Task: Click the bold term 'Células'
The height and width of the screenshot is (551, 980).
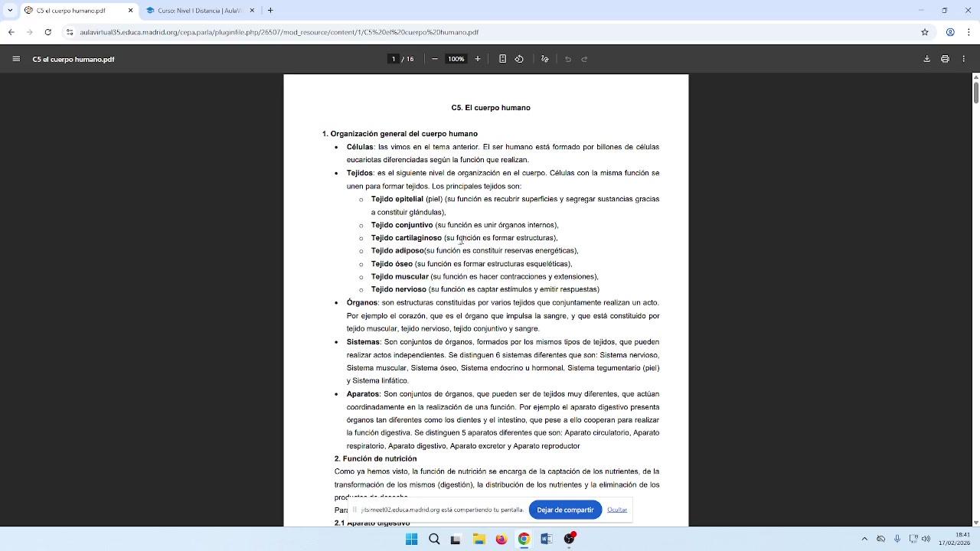Action: tap(360, 147)
